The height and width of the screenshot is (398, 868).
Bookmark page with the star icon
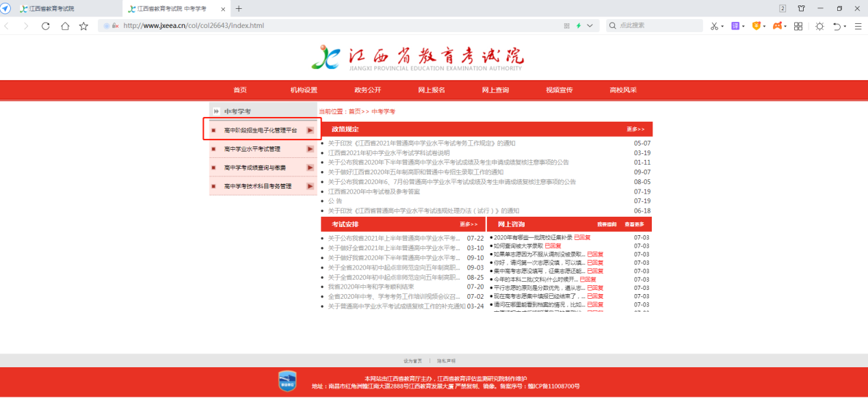83,26
